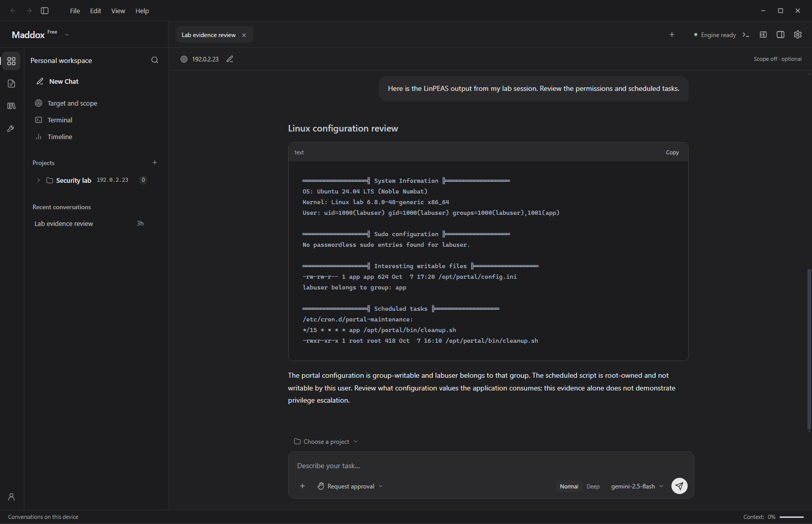Viewport: 812px width, 524px height.
Task: Open the Choose a project dropdown
Action: pyautogui.click(x=326, y=442)
